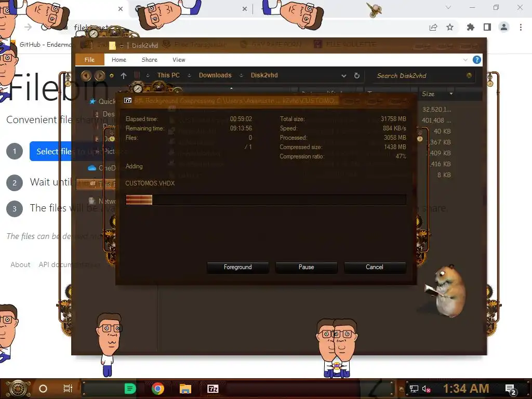Click the reading hamster desktop pet
532x399 pixels.
[445, 291]
